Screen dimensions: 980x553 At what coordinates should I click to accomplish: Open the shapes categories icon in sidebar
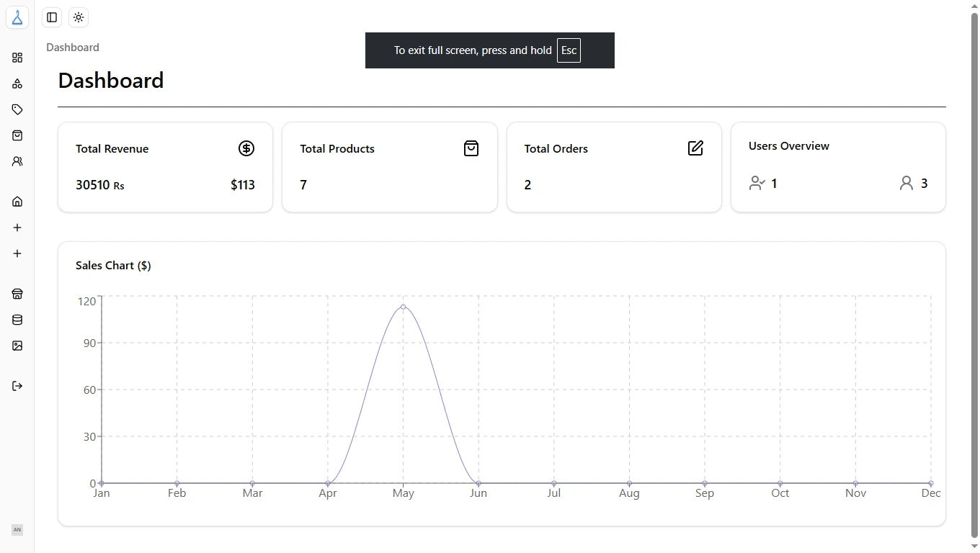pos(17,84)
